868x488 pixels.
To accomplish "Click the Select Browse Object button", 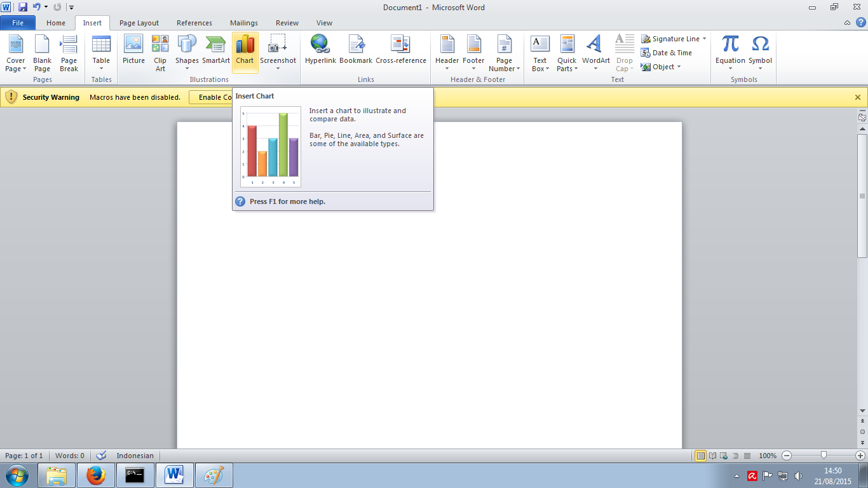I will click(862, 431).
